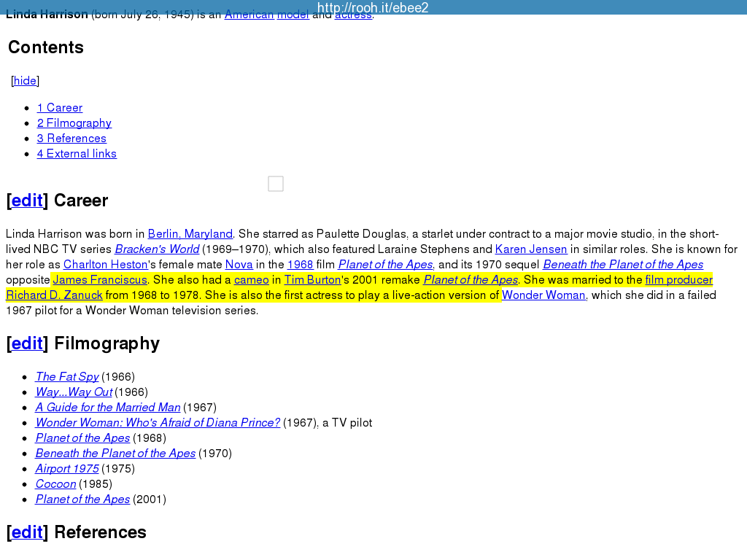Screen dimensions: 747x560
Task: Edit the Filmography section
Action: tap(27, 343)
